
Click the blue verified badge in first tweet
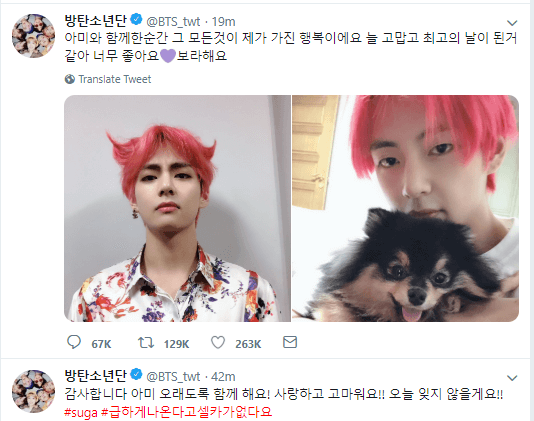(137, 19)
